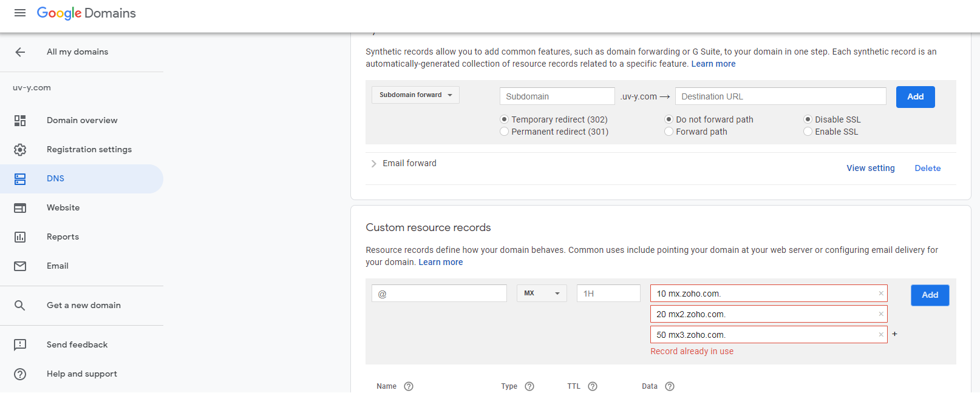The width and height of the screenshot is (980, 393).
Task: Click the Record already in use error
Action: coord(692,352)
